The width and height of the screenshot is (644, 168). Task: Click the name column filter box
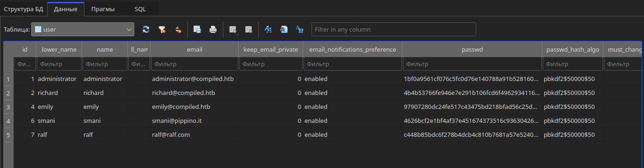(x=105, y=64)
